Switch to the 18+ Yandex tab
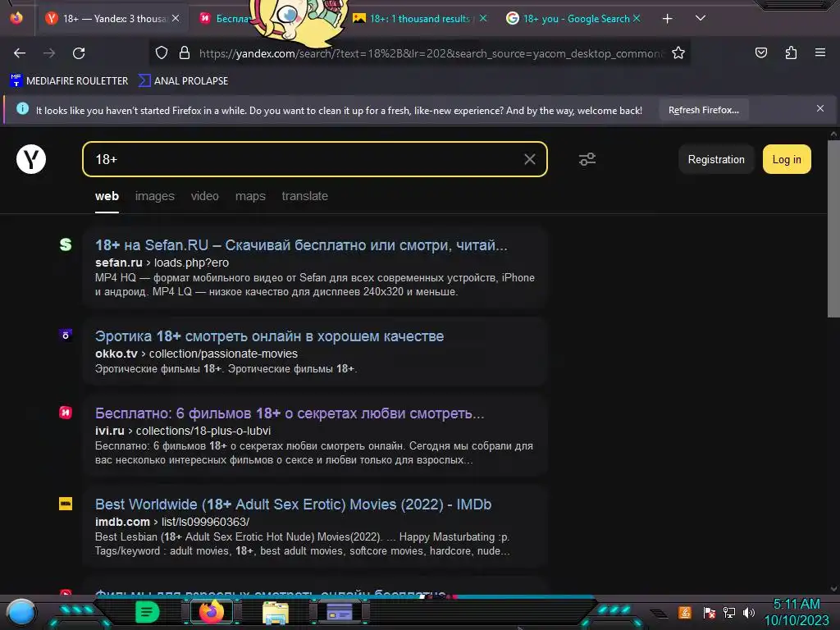 (x=112, y=19)
